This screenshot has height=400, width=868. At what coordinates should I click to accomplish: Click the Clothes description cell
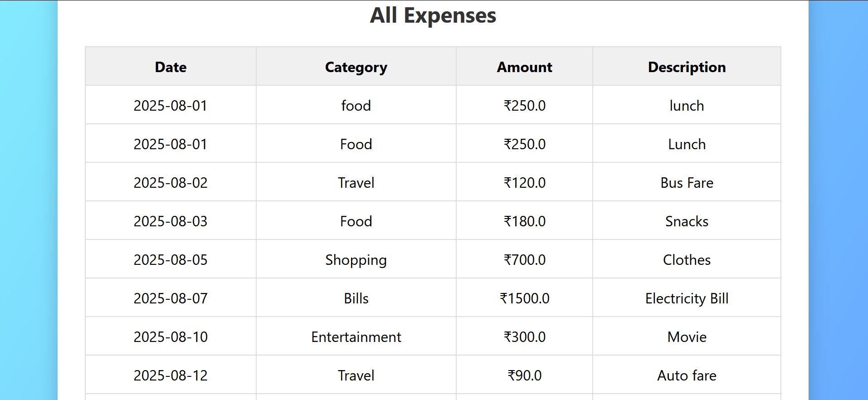[687, 259]
